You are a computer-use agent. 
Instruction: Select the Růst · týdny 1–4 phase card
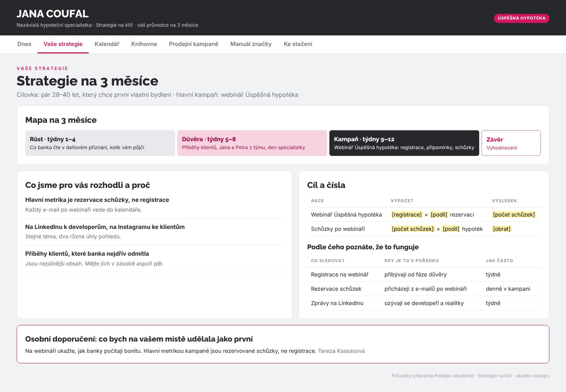tap(100, 143)
